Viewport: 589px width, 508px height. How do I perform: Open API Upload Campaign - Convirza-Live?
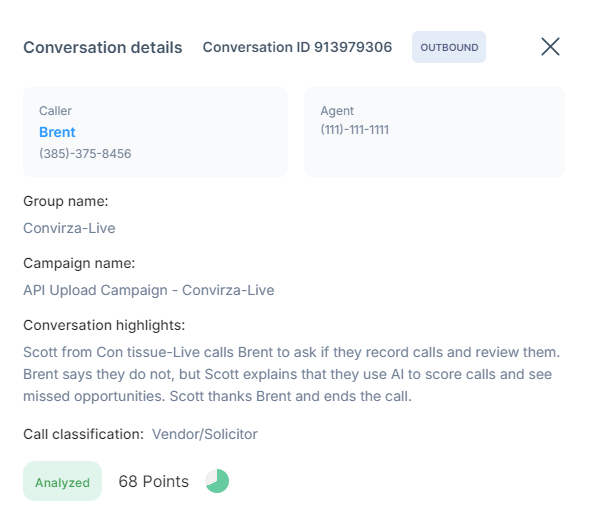(149, 290)
